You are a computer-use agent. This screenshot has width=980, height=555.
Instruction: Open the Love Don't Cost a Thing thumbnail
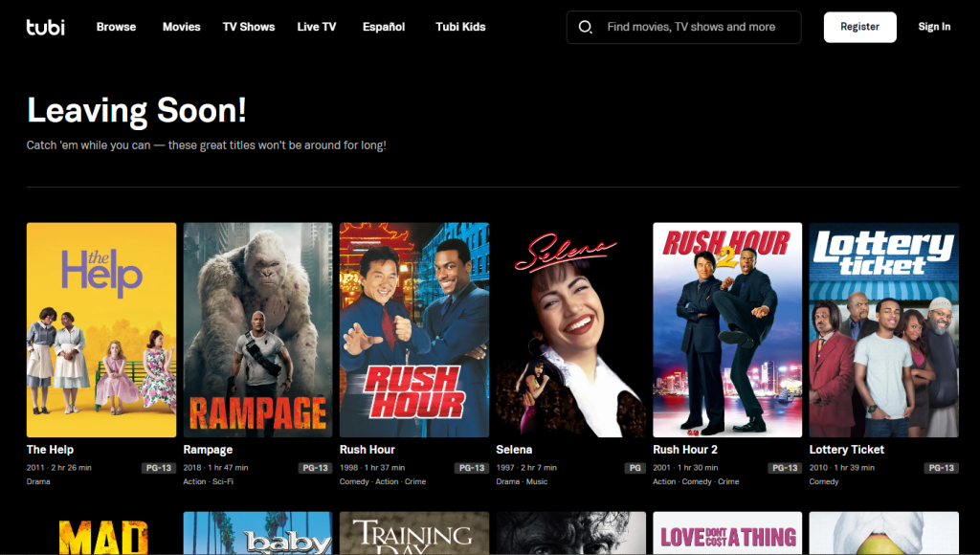point(727,533)
